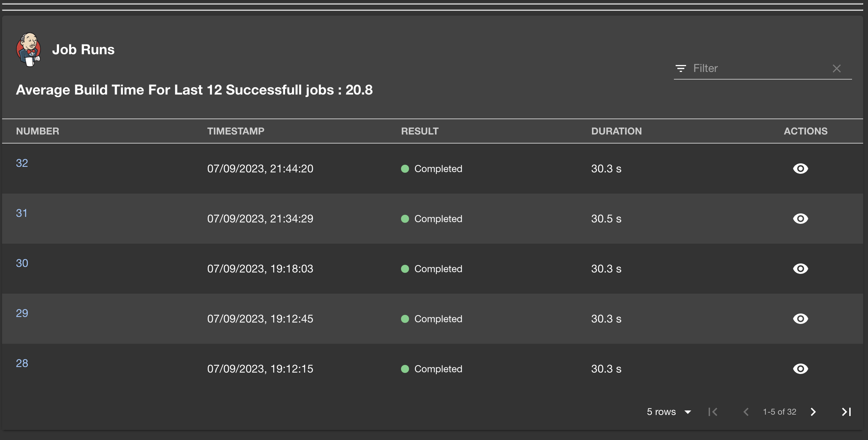Open the 5 rows dropdown
Viewport: 868px width, 440px height.
coord(669,412)
